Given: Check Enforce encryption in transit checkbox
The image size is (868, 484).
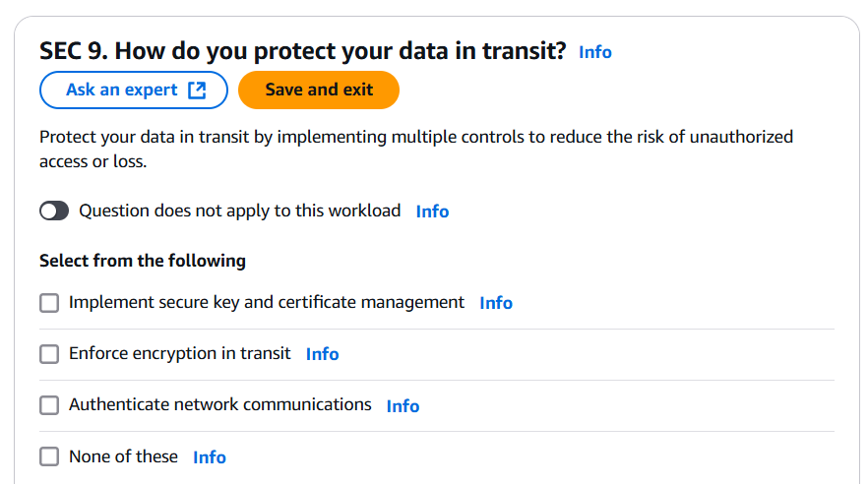Looking at the screenshot, I should pyautogui.click(x=49, y=354).
